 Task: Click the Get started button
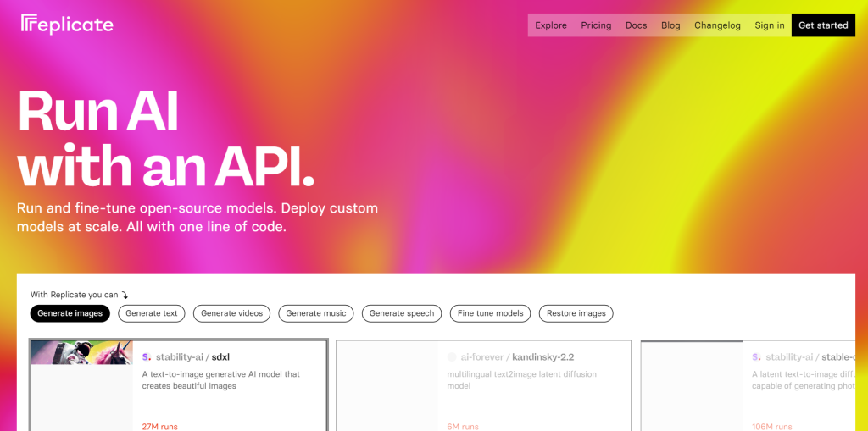coord(823,25)
